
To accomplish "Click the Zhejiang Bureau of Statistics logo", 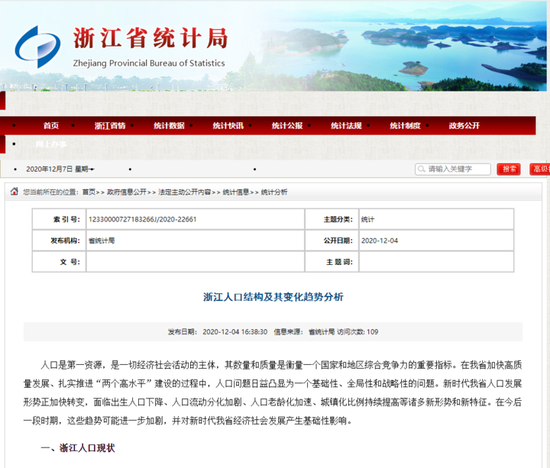I will (38, 47).
